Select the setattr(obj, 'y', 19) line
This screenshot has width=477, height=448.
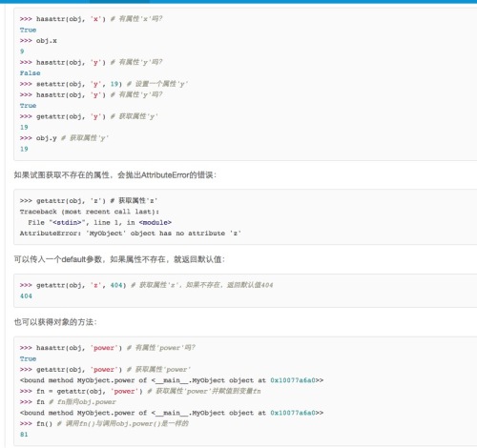tap(104, 84)
